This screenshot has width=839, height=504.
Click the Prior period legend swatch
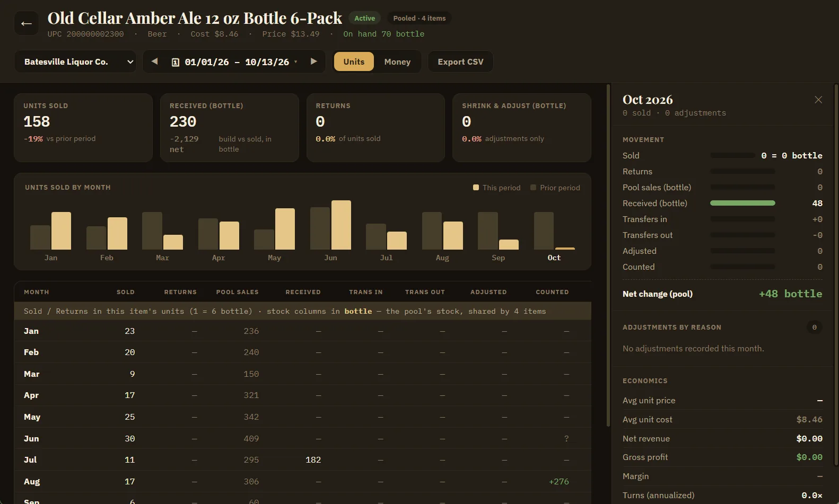pos(534,187)
